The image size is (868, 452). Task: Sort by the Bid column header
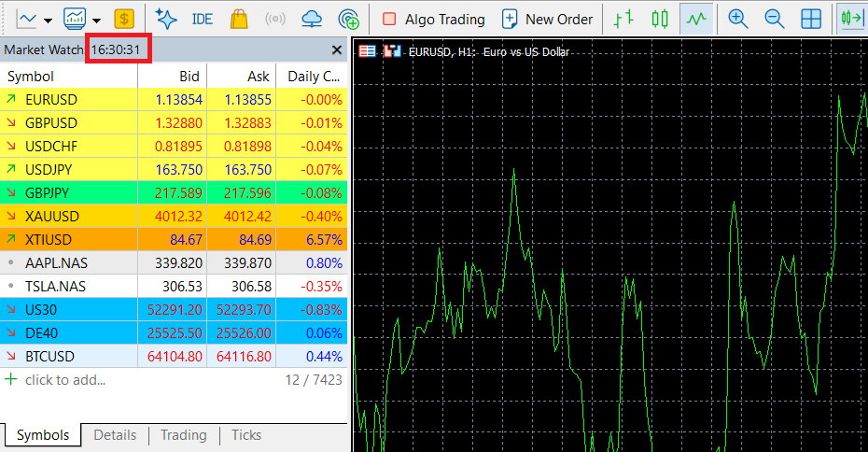click(172, 77)
